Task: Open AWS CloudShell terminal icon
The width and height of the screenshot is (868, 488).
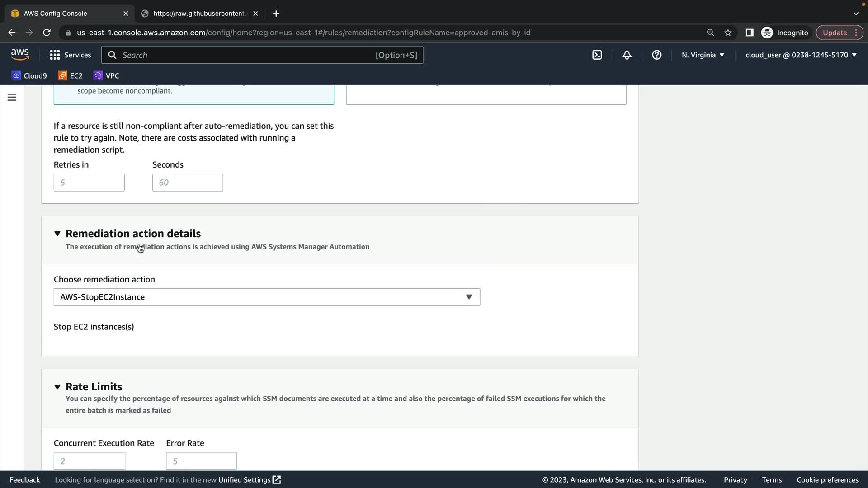Action: coord(597,55)
